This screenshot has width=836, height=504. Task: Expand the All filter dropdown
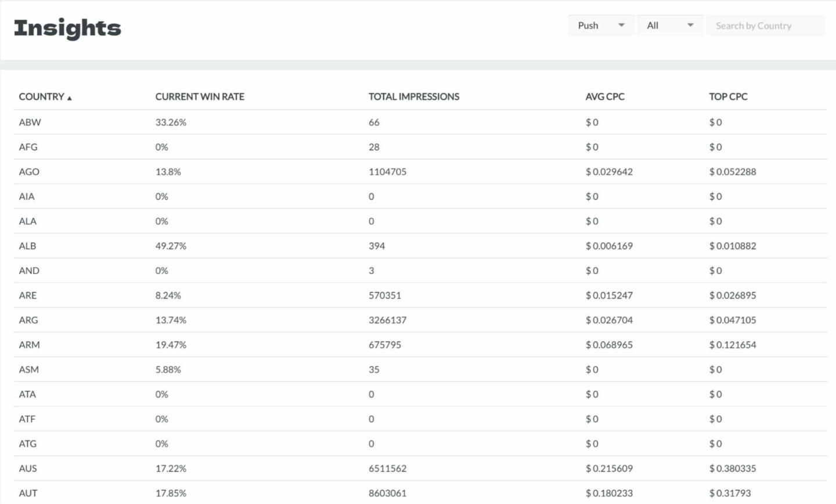[x=670, y=26]
